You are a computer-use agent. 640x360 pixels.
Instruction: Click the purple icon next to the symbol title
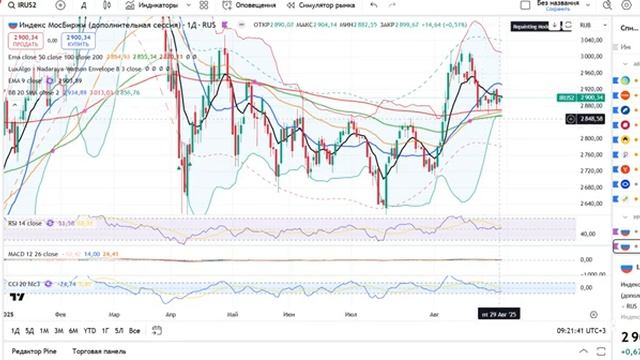click(224, 25)
